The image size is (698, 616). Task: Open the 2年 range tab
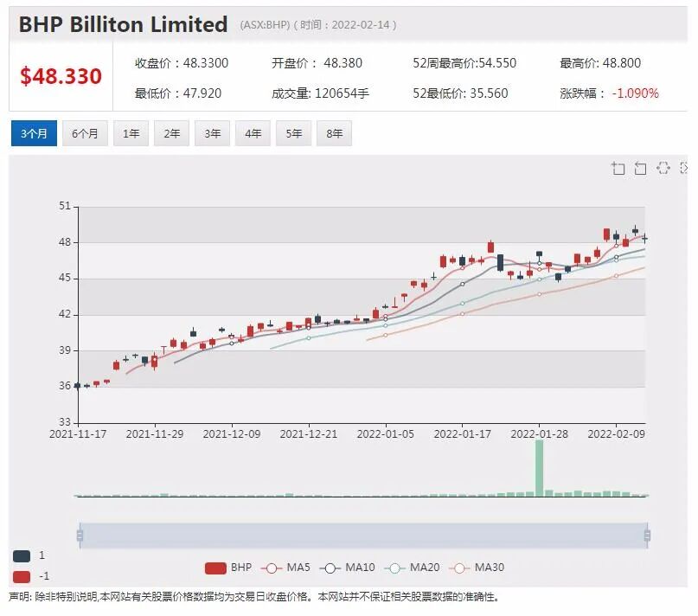pos(172,133)
